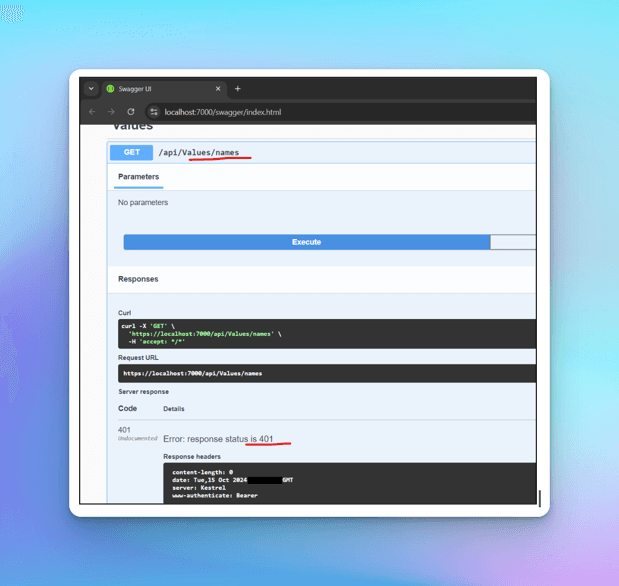Select the Parameters tab
619x586 pixels.
[x=139, y=177]
